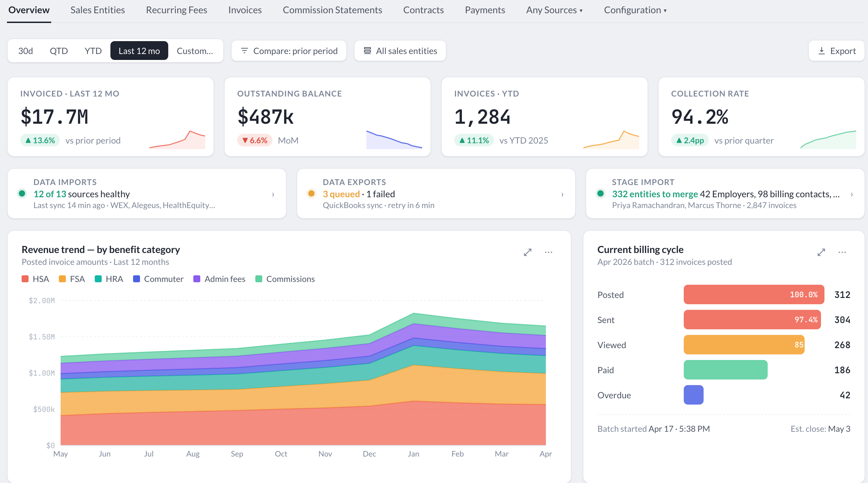
Task: Click the 11.1% up change badge
Action: [474, 140]
